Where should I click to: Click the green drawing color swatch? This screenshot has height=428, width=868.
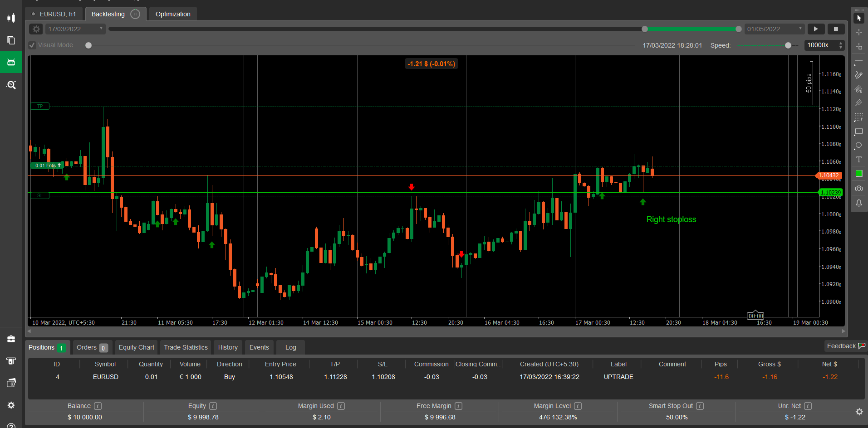[x=858, y=174]
